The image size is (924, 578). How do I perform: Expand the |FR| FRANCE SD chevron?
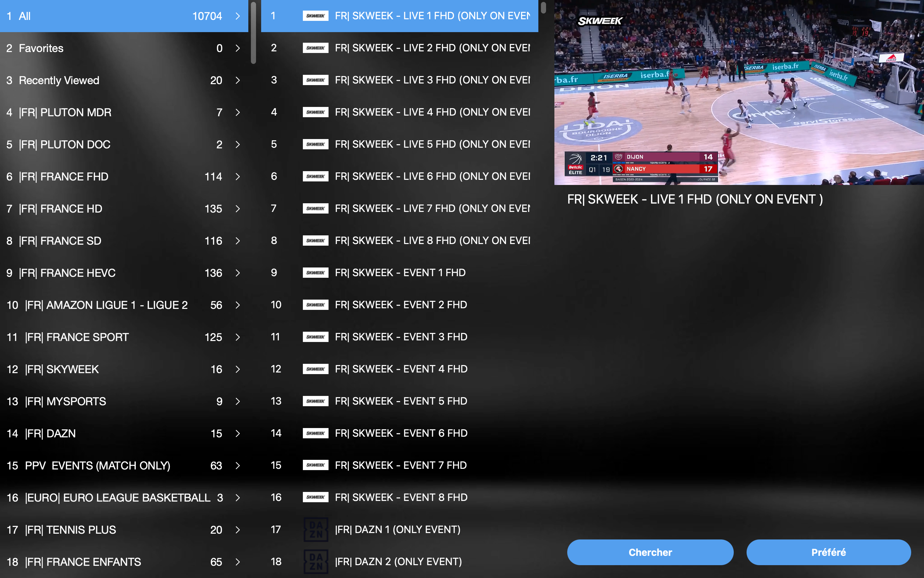pyautogui.click(x=238, y=241)
